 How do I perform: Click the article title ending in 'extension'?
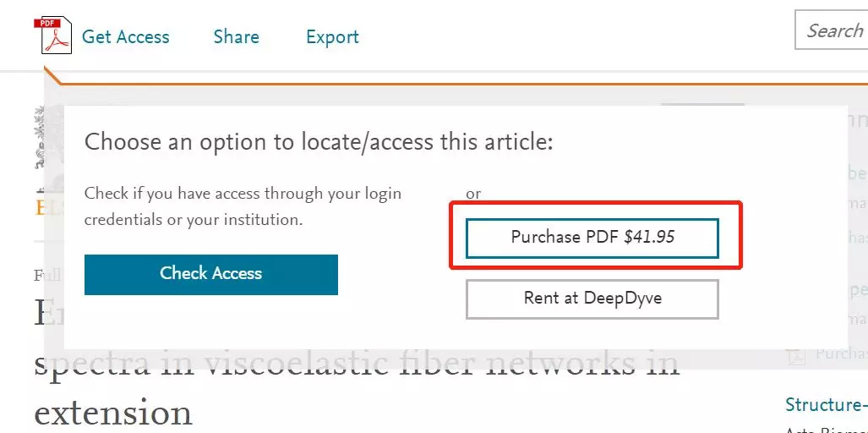pyautogui.click(x=113, y=413)
